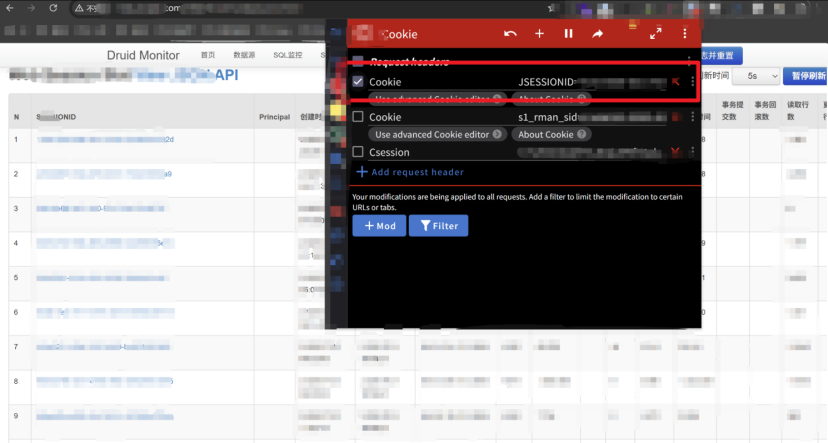Click the blue 重置 button beside ModHeader
The width and height of the screenshot is (828, 443).
720,55
